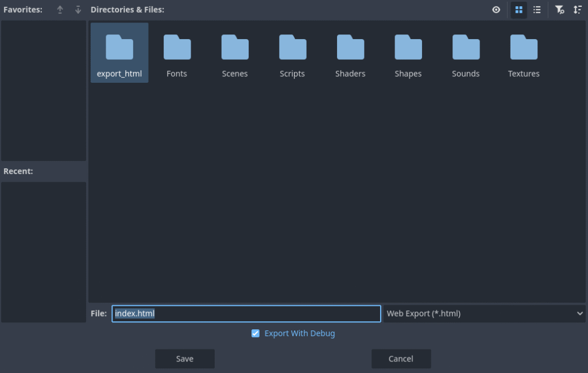Image resolution: width=588 pixels, height=373 pixels.
Task: Move favorite down with the down arrow
Action: (78, 10)
